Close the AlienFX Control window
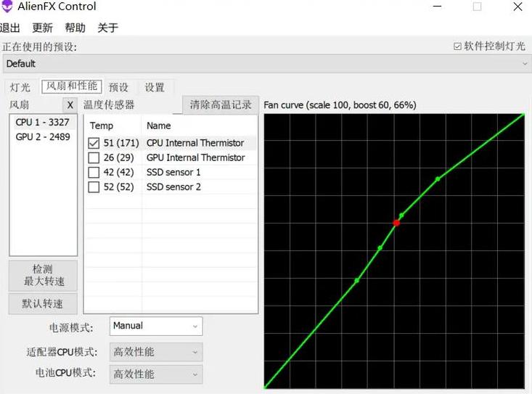The image size is (532, 394). click(517, 7)
